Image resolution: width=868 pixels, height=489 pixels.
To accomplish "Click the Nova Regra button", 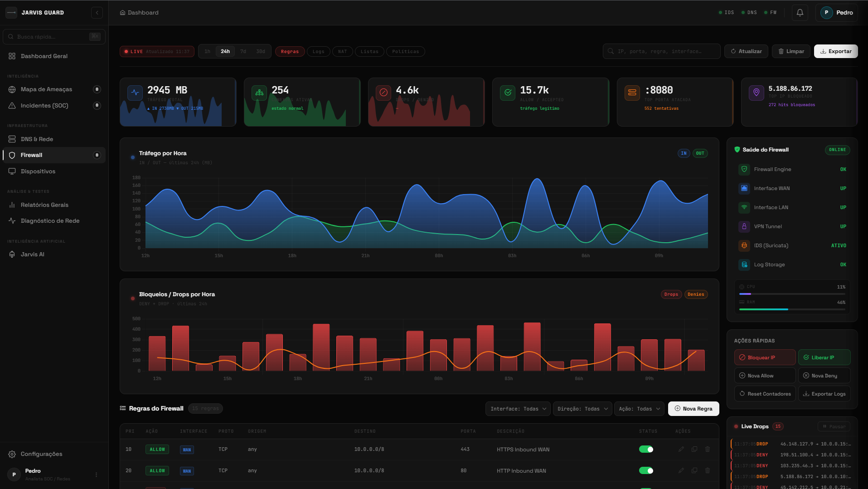I will pyautogui.click(x=693, y=409).
